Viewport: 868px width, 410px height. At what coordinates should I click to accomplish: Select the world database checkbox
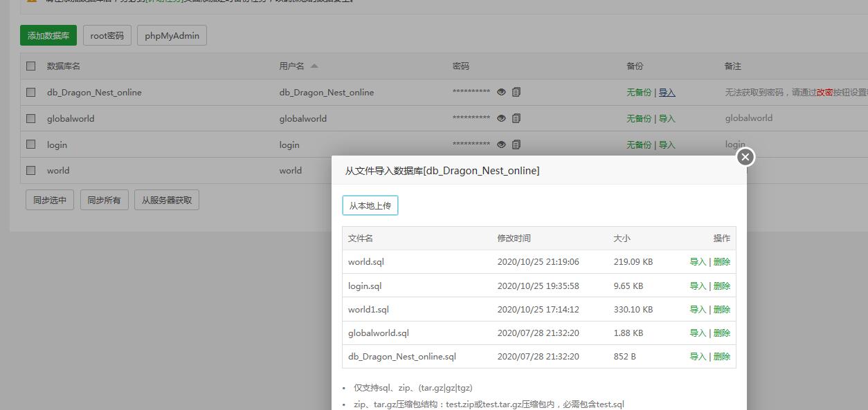pos(30,170)
